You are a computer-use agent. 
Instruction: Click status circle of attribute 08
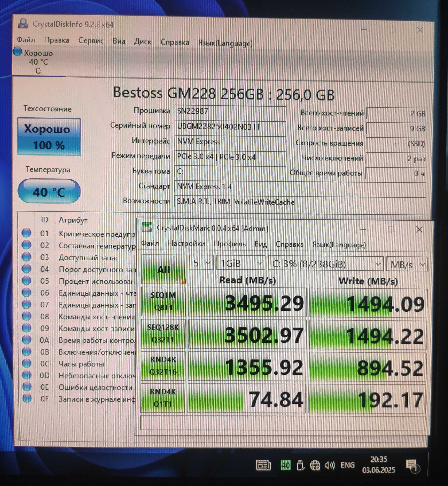click(26, 316)
